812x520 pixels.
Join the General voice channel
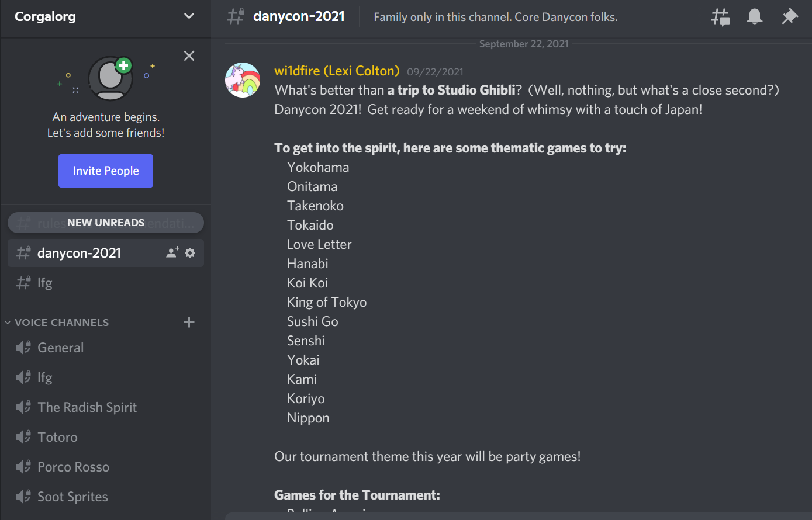(x=105, y=348)
